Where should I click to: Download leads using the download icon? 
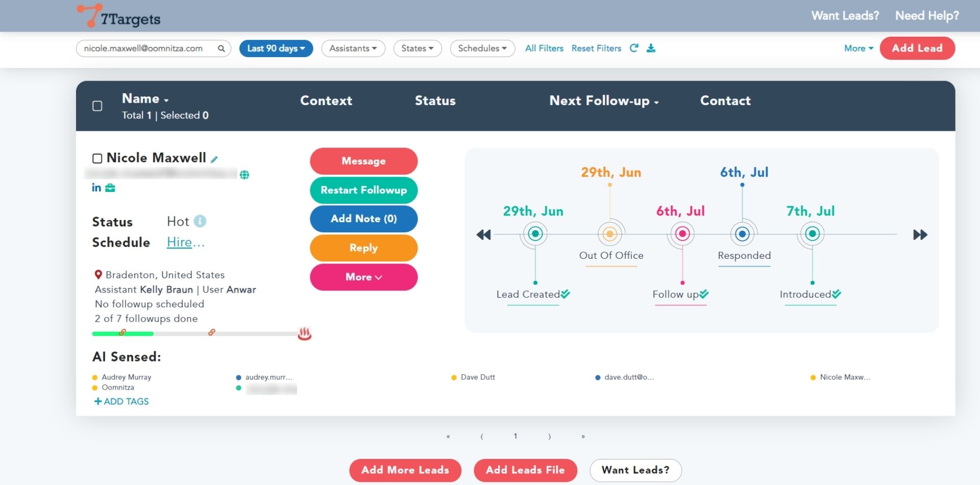[651, 48]
